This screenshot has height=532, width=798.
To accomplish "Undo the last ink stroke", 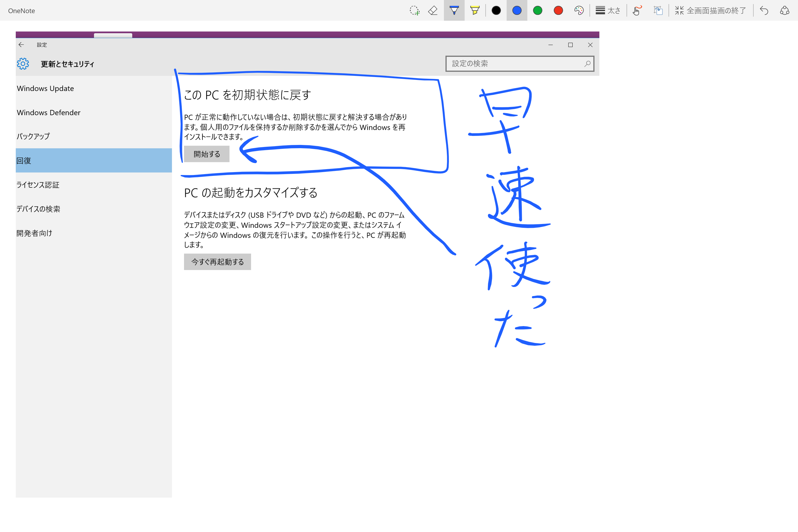I will point(764,10).
